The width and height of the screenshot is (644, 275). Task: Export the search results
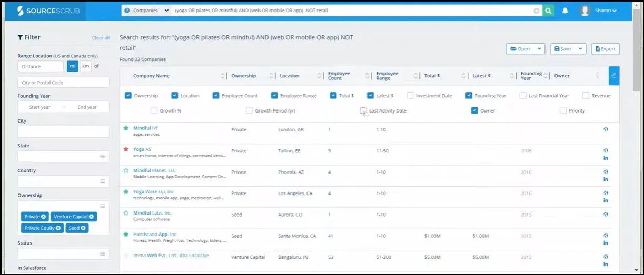[605, 49]
